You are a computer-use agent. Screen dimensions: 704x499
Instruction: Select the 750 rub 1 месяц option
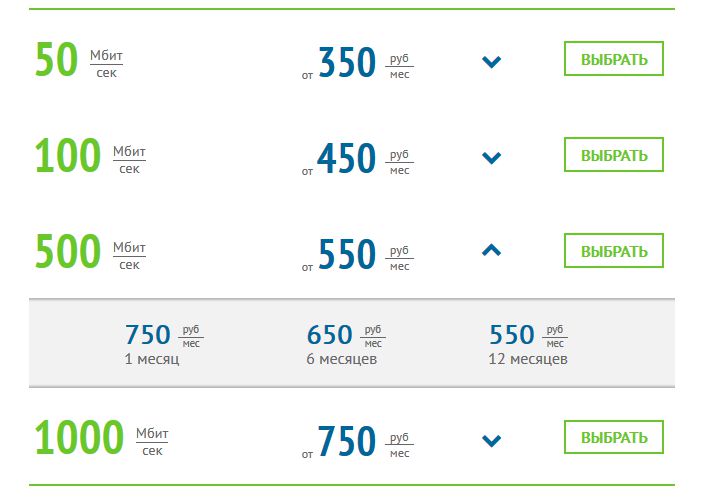tap(164, 344)
